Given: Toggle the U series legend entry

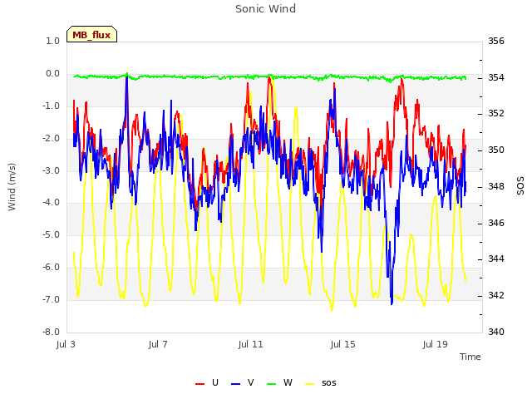Looking at the screenshot, I should pyautogui.click(x=207, y=383).
